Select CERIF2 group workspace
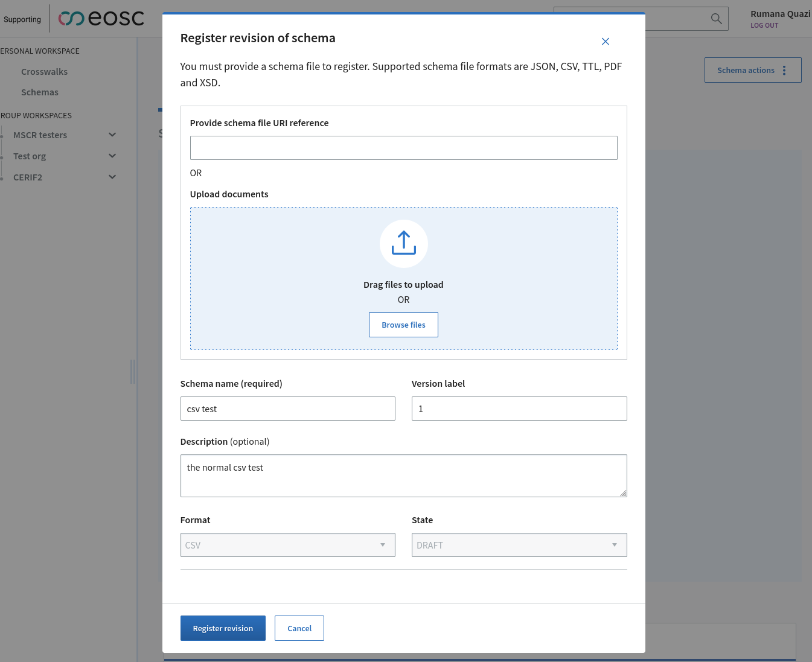This screenshot has width=812, height=662. click(x=28, y=177)
